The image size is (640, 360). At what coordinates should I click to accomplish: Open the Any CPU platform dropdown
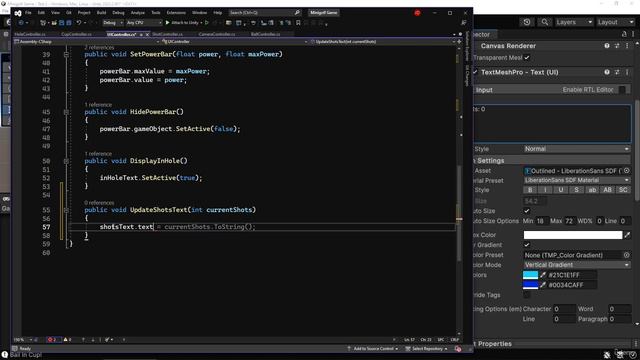coord(144,23)
